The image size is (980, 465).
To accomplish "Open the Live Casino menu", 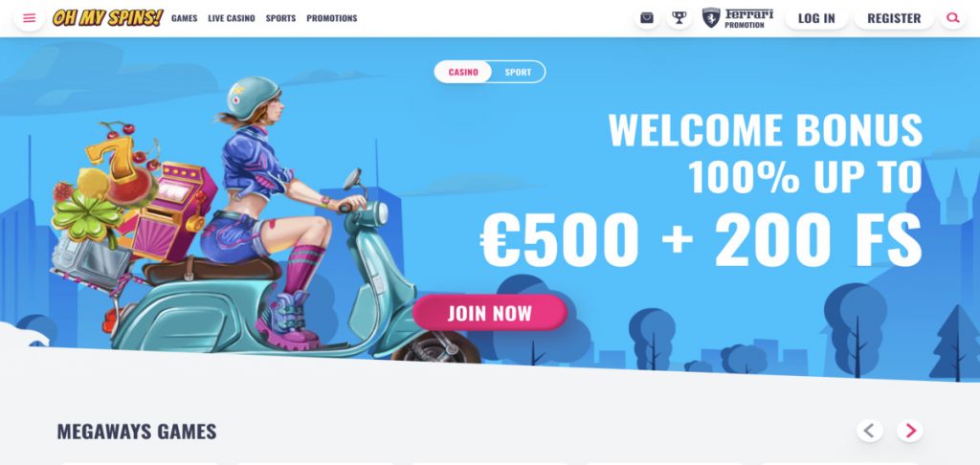I will [232, 18].
